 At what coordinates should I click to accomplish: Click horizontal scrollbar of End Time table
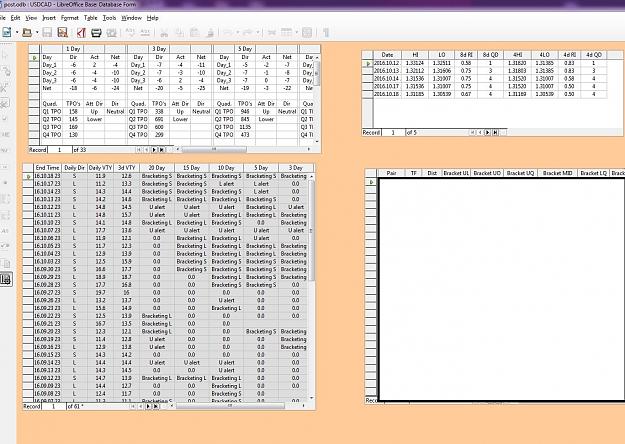[x=230, y=406]
